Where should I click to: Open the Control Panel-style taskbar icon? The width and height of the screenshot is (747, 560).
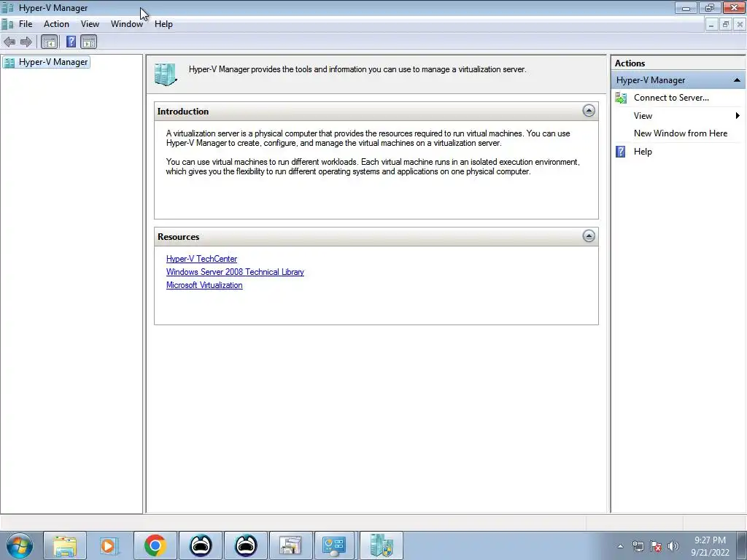pos(334,545)
